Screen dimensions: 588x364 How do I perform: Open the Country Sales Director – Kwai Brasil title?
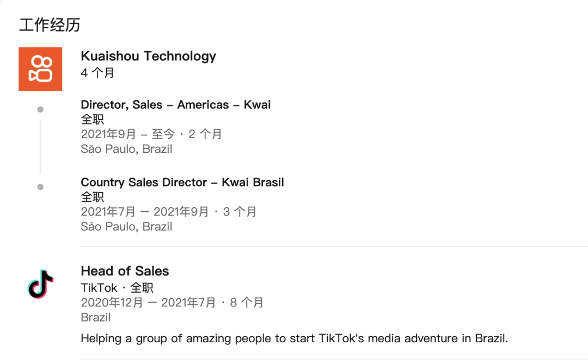pyautogui.click(x=182, y=182)
